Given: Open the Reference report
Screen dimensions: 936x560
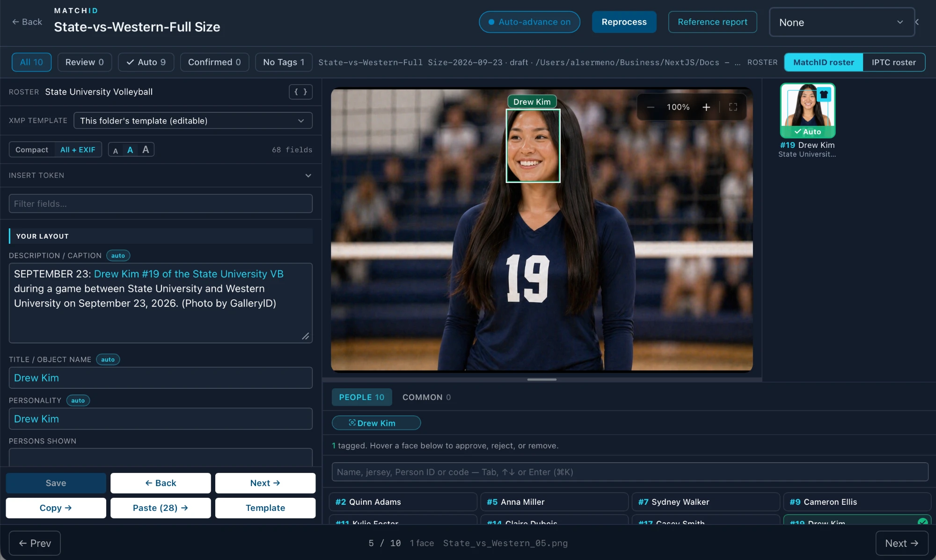Looking at the screenshot, I should tap(712, 22).
